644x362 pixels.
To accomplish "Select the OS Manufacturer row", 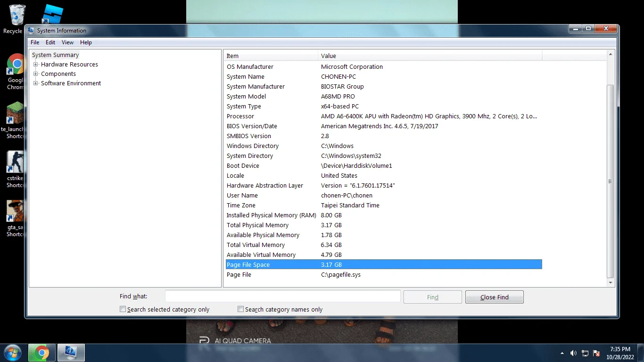I will (x=383, y=67).
